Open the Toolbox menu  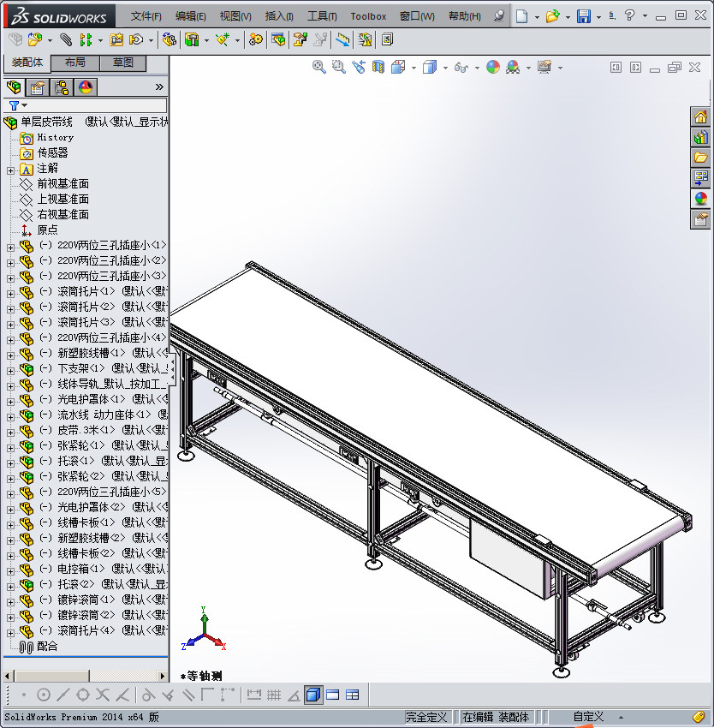tap(368, 16)
